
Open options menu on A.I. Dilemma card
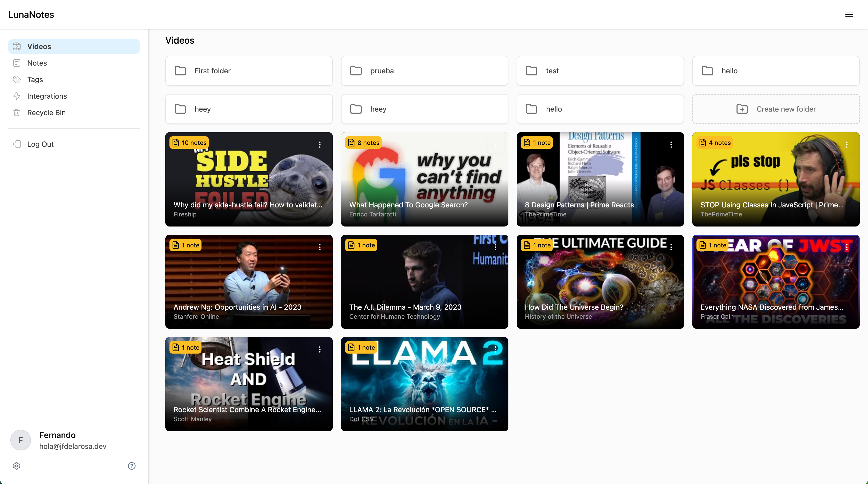tap(495, 247)
